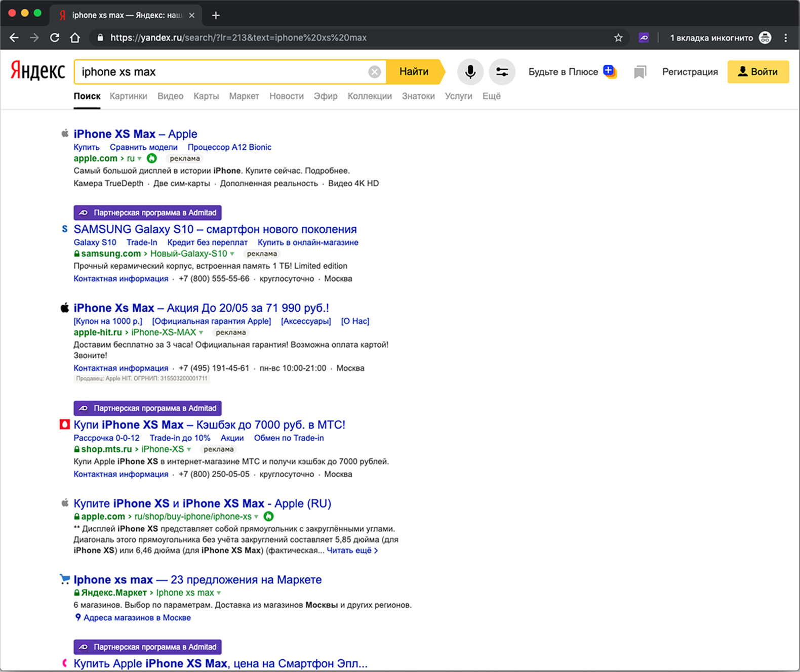Expand Читать ещё in Apple snippet

tap(352, 551)
